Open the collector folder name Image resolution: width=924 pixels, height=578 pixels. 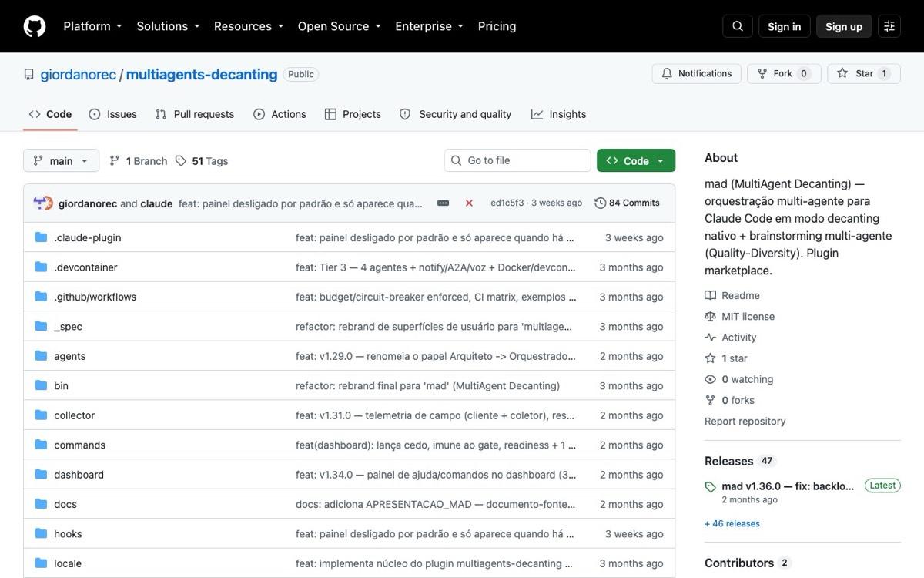point(74,415)
